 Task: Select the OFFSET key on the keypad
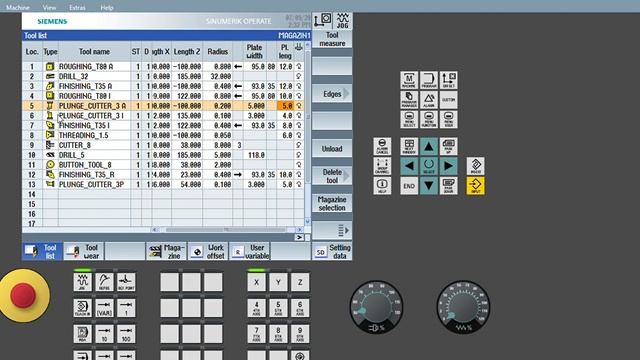(x=448, y=80)
